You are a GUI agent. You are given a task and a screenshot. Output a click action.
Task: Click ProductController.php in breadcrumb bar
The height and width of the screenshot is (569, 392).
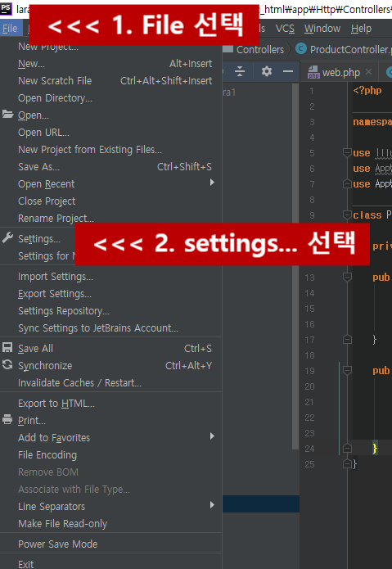(x=350, y=50)
